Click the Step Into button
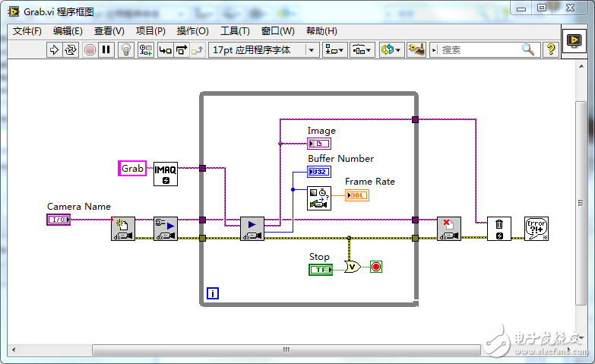The width and height of the screenshot is (595, 364). pos(166,49)
